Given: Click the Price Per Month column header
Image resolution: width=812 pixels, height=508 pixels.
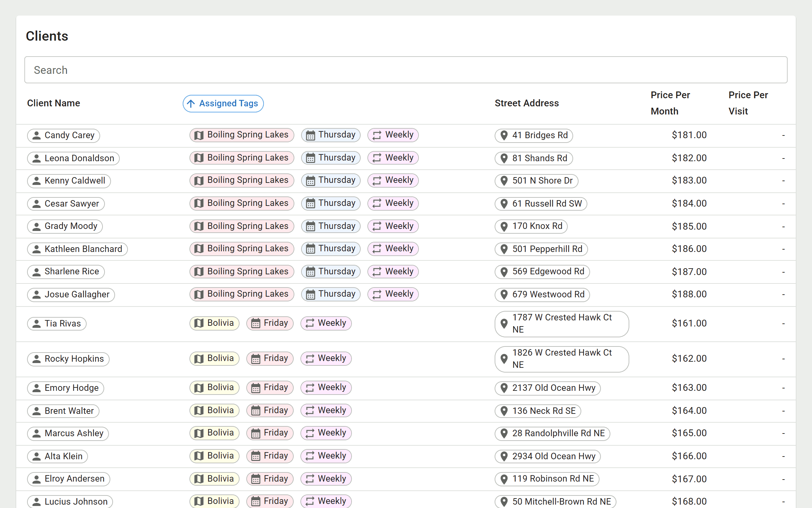Looking at the screenshot, I should tap(670, 103).
